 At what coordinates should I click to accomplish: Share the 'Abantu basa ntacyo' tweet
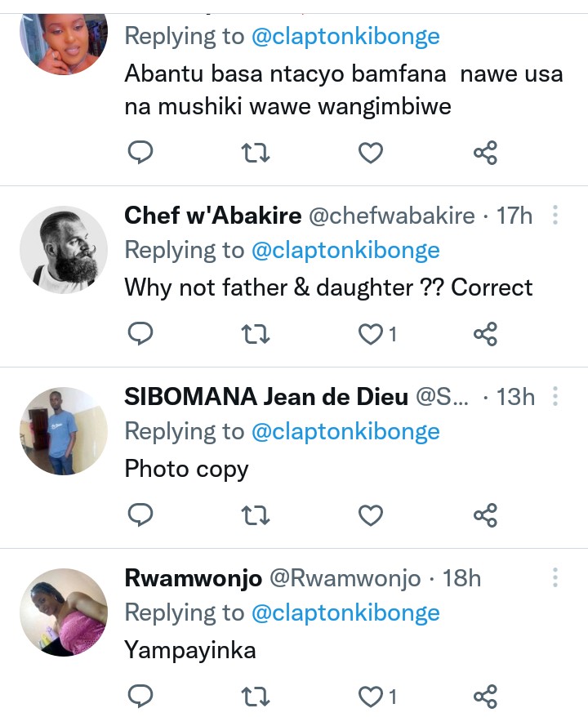(x=486, y=152)
